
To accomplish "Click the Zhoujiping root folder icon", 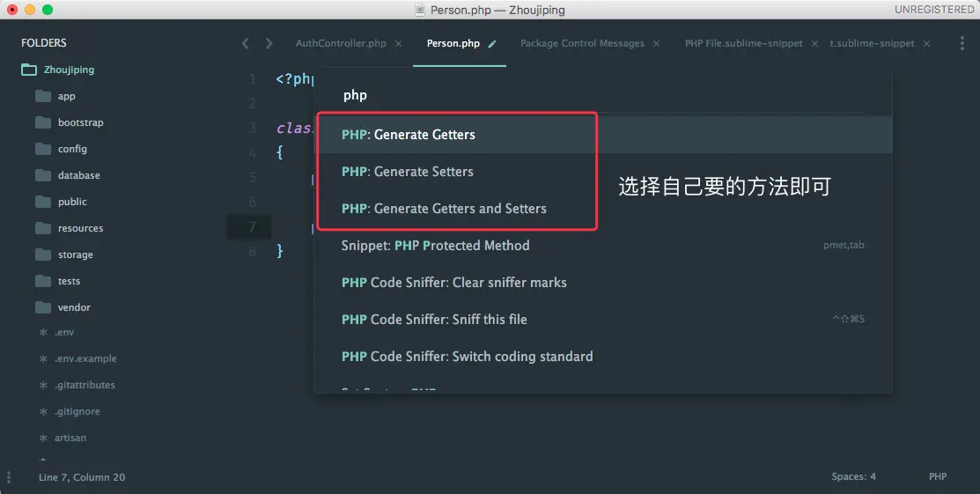I will tap(29, 70).
